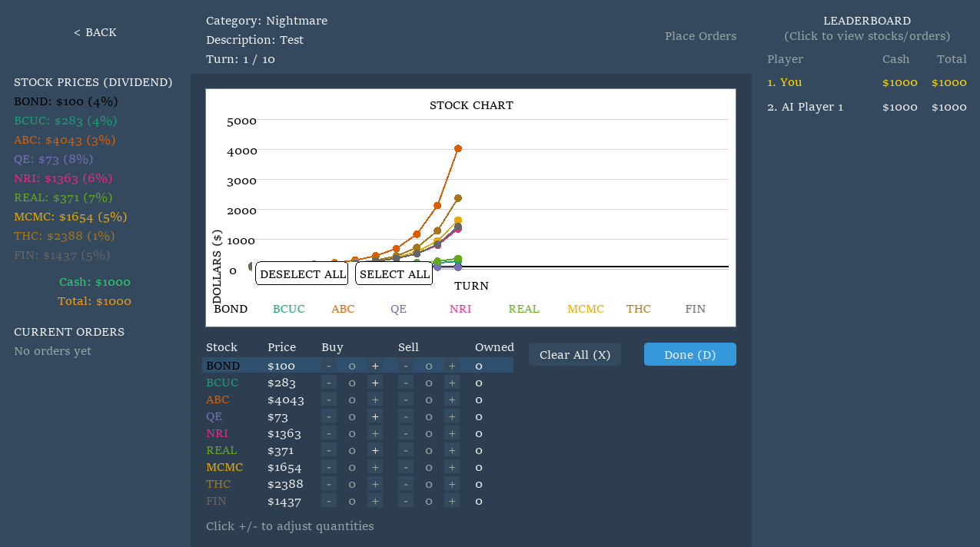Viewport: 980px width, 547px height.
Task: Click NRI stock name in orders table
Action: point(217,433)
